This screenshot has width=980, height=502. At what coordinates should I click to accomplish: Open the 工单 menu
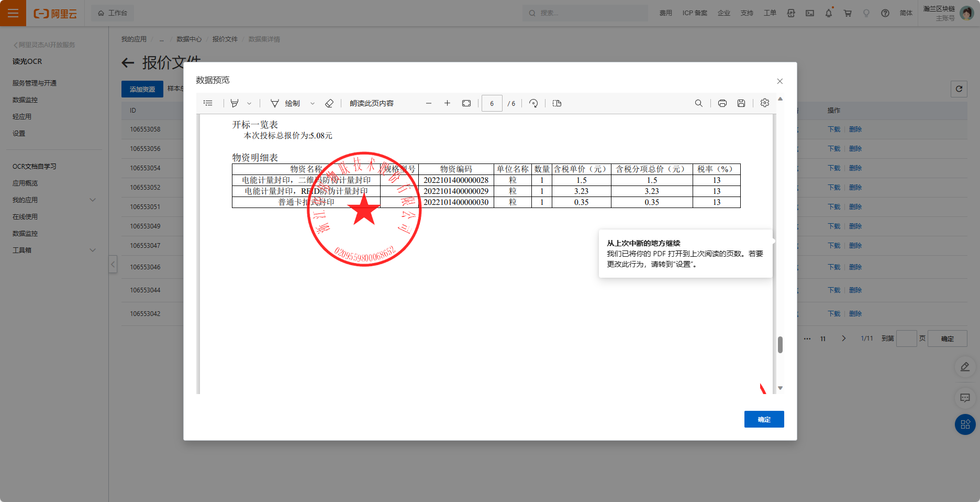point(770,13)
